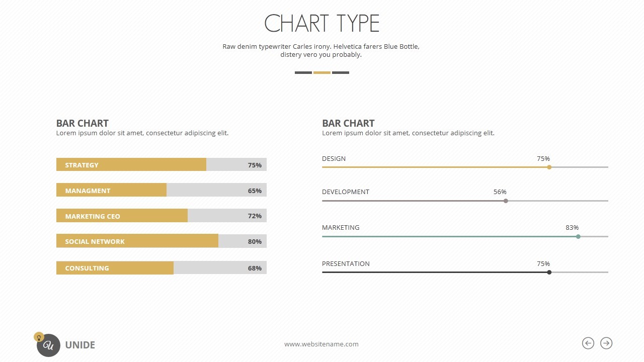Click the Design slider handle at 75%
644x362 pixels.
pos(549,167)
